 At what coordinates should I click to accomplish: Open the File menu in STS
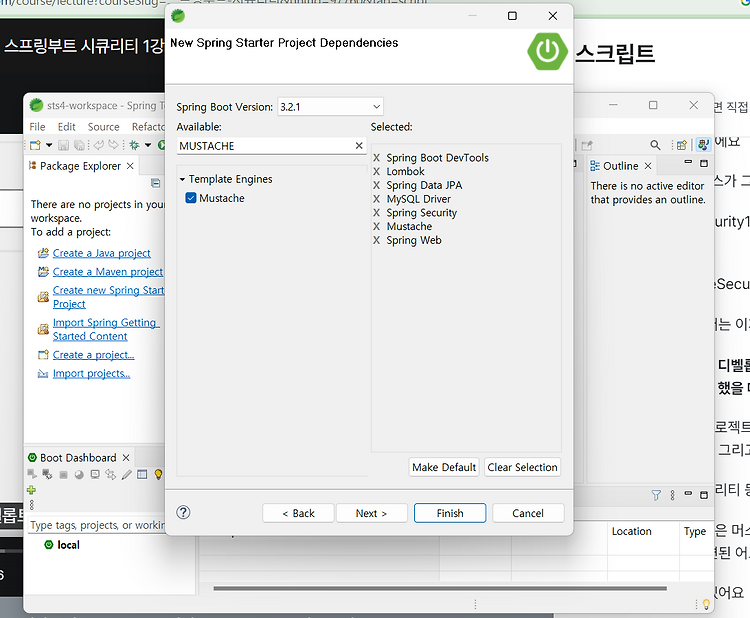coord(37,127)
